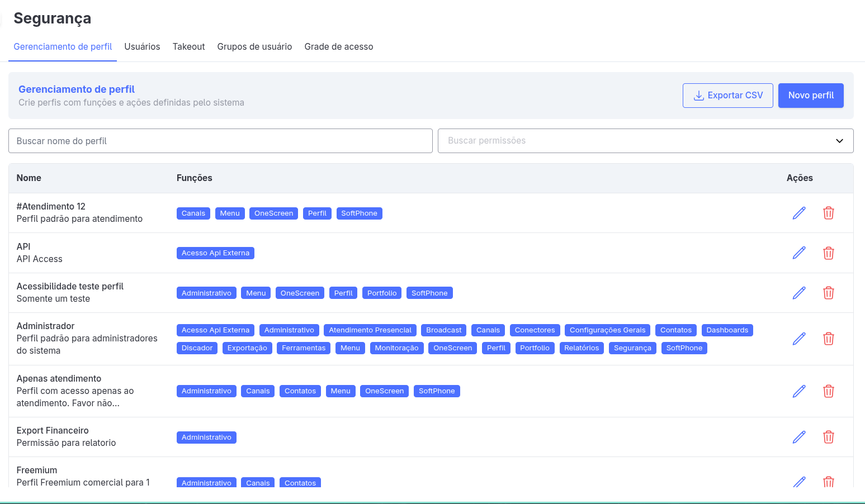Viewport: 865px width, 504px height.
Task: Edit the Export Financeiro profile
Action: (799, 437)
